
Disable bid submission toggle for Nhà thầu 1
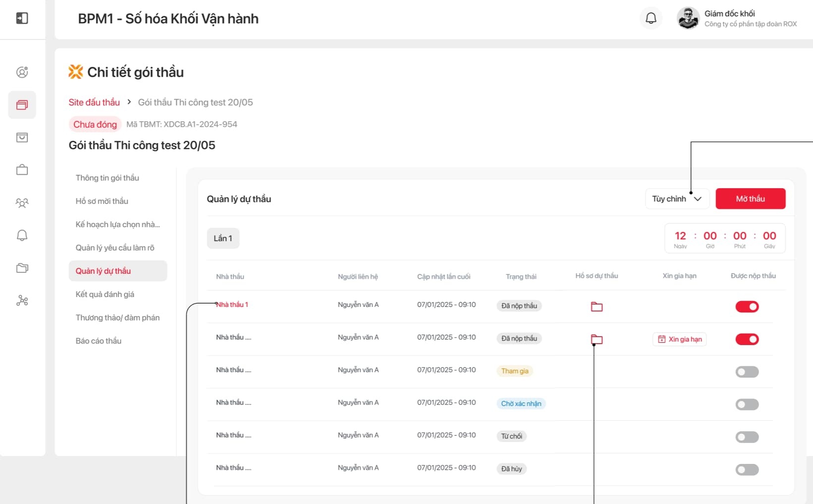pyautogui.click(x=747, y=307)
